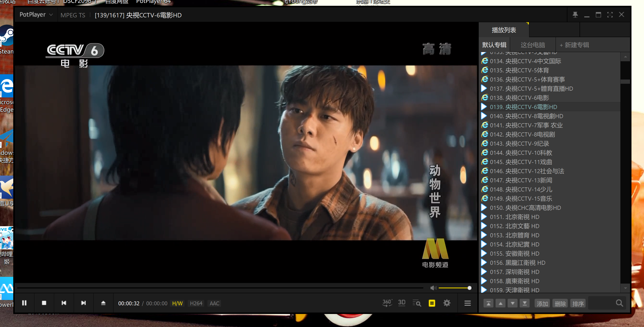Select 0145. 央視CCTV-11戏曲
This screenshot has height=327, width=644.
550,162
